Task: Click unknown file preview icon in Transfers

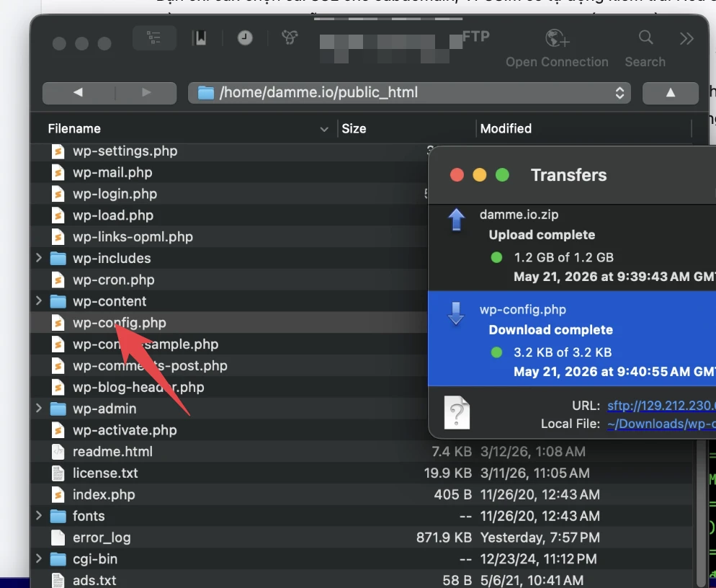Action: point(457,413)
